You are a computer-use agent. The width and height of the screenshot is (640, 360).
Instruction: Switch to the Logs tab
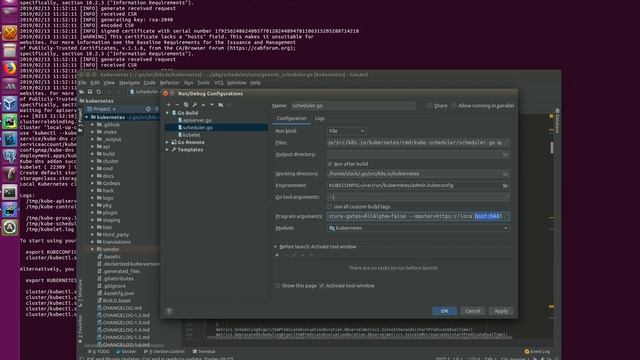point(320,118)
